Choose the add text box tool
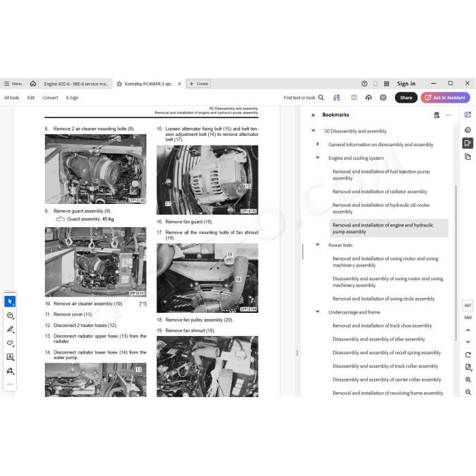This screenshot has height=476, width=476. pyautogui.click(x=10, y=357)
